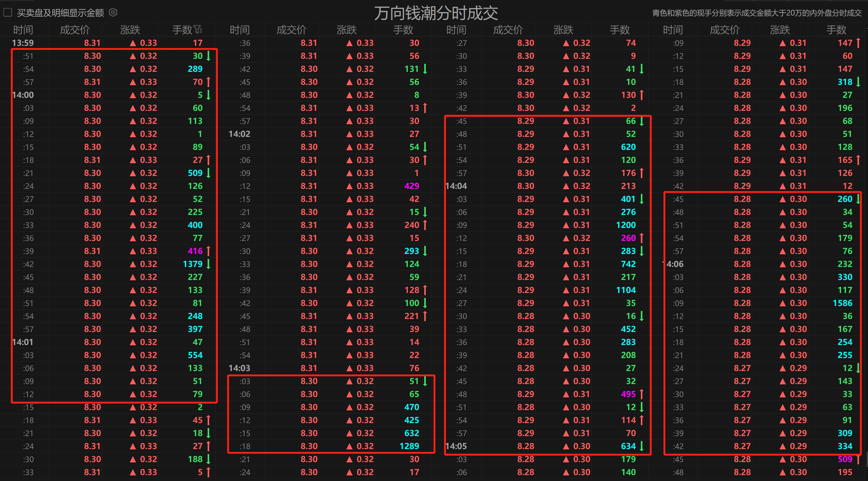Image resolution: width=868 pixels, height=481 pixels.
Task: Click the leftmost 时间 column header
Action: [x=23, y=30]
